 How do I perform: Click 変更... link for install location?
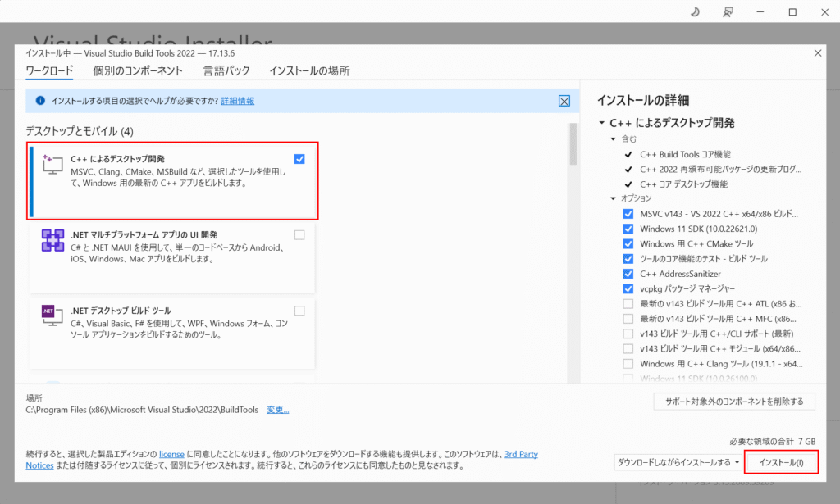point(277,410)
